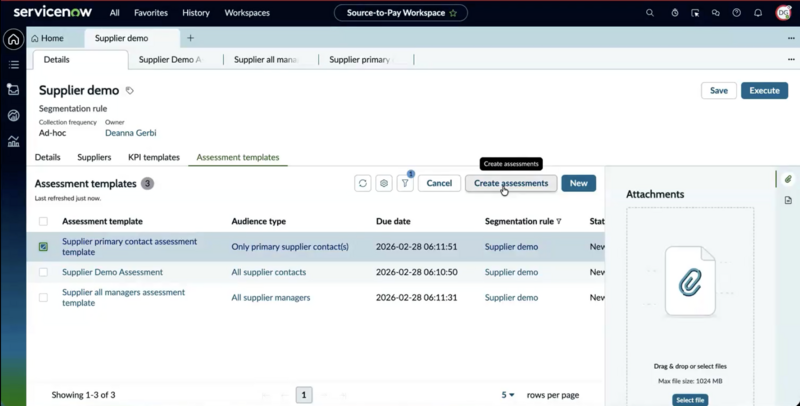The width and height of the screenshot is (800, 406).
Task: Open Only primary supplier contact(s) link
Action: click(290, 246)
